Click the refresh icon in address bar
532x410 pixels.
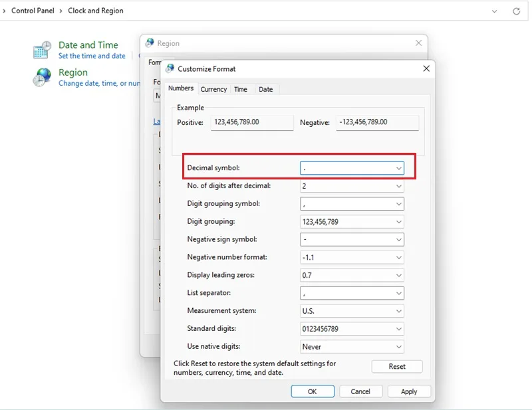coord(516,11)
